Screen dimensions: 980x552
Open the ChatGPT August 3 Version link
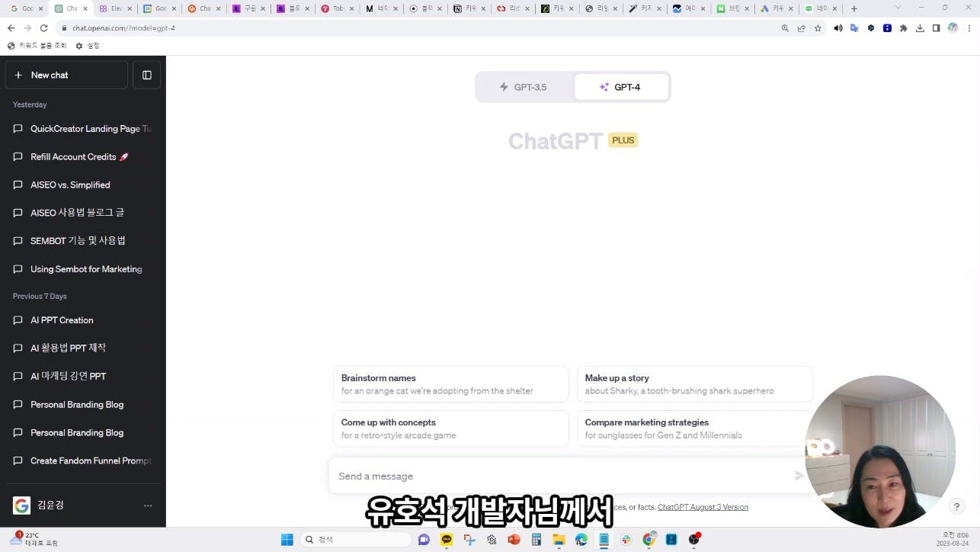pyautogui.click(x=703, y=507)
